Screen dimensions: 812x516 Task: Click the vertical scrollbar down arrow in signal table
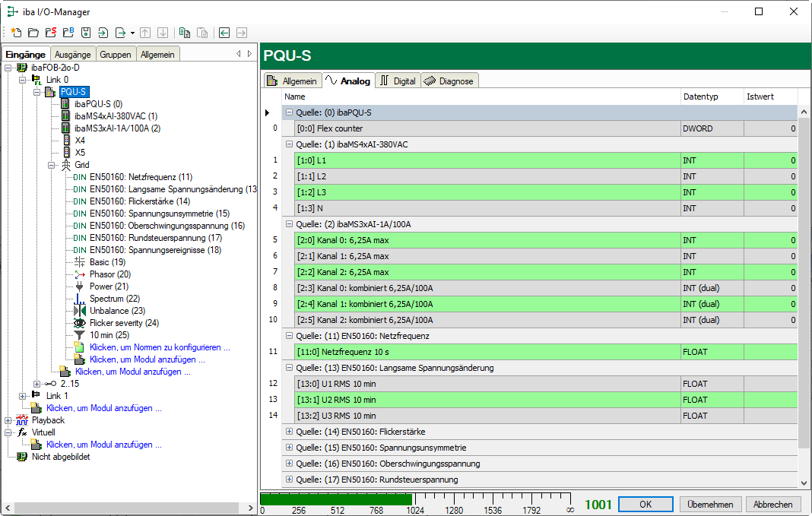tap(804, 483)
